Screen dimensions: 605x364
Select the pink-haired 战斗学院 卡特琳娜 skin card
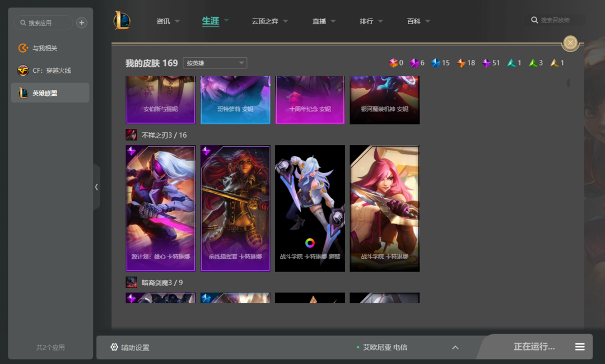click(x=385, y=208)
